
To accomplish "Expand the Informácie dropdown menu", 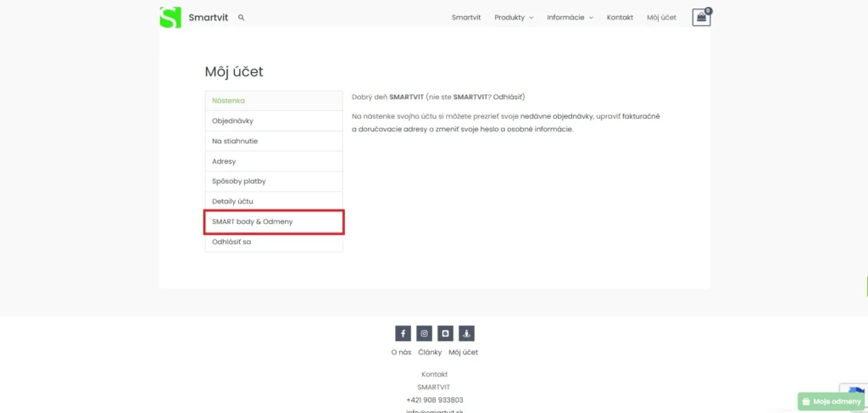I will pos(570,17).
